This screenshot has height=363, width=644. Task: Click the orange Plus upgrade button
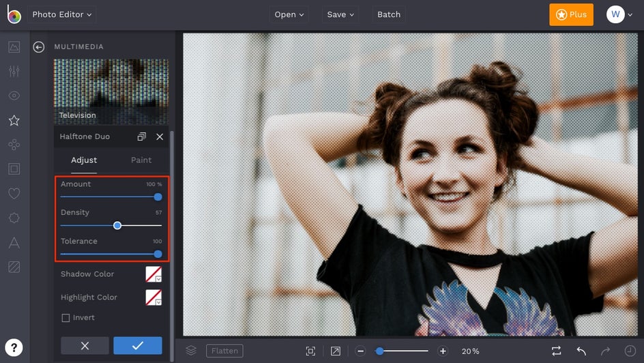(571, 14)
